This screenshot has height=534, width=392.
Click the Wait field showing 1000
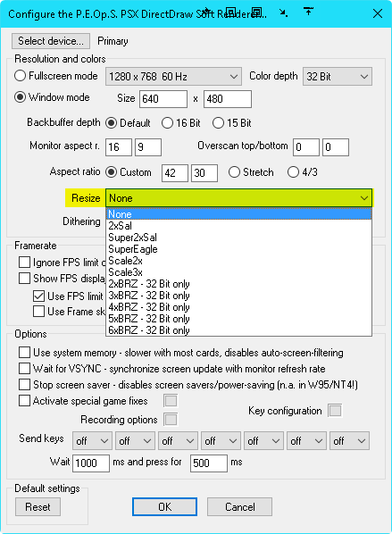91,463
